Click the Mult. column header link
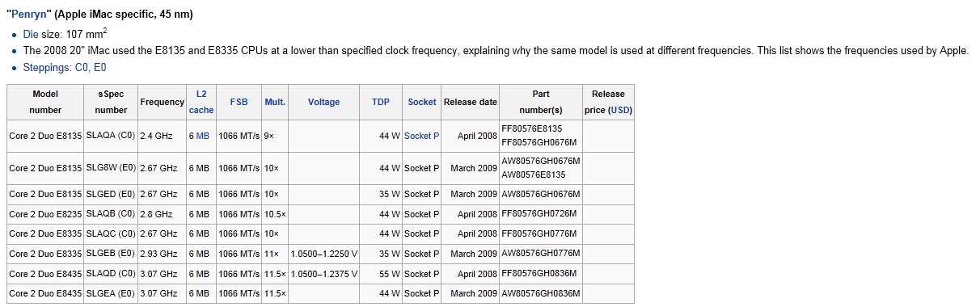Viewport: 980px width, 307px height. 275,102
